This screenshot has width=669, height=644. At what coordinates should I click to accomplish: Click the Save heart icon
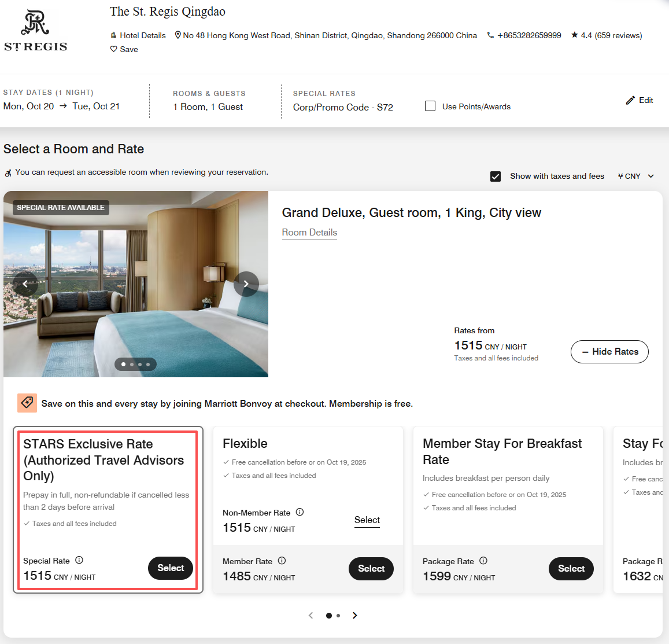coord(114,49)
